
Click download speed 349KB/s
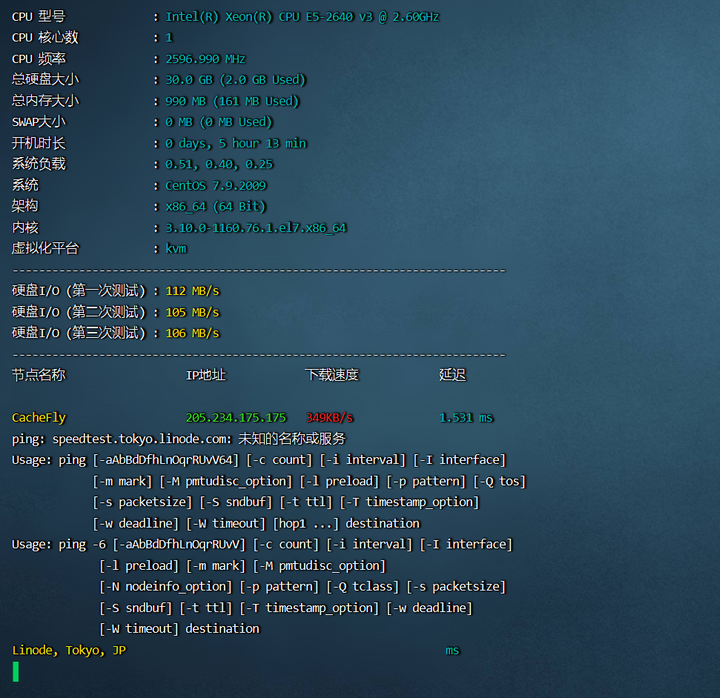coord(329,418)
